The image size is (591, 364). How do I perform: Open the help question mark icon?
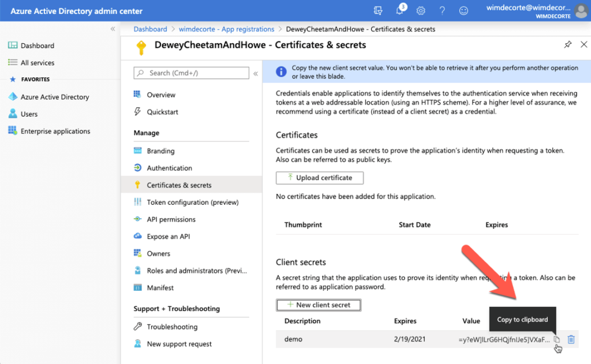pos(442,10)
